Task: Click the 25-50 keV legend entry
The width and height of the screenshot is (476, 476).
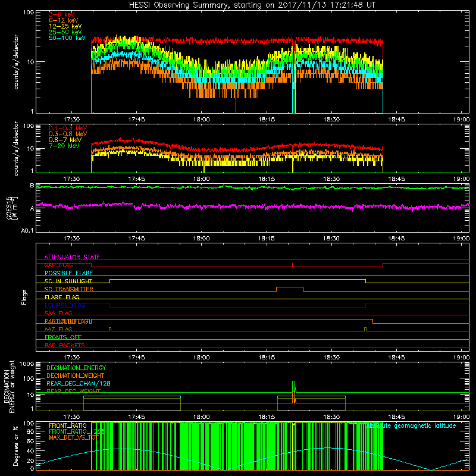Action: 65,32
